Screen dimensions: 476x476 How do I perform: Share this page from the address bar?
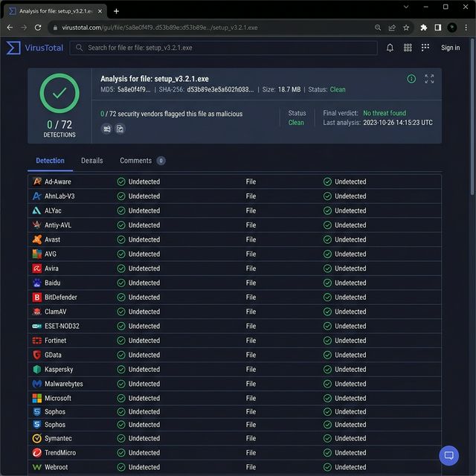(x=392, y=28)
